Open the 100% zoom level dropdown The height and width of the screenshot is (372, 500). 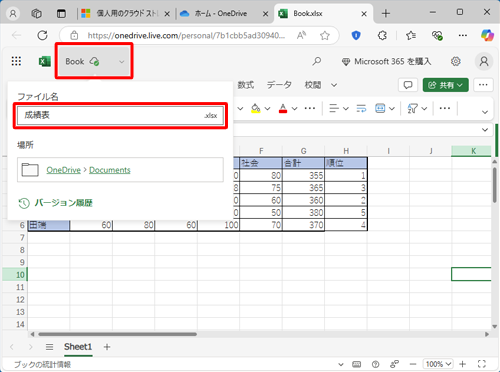[x=437, y=364]
